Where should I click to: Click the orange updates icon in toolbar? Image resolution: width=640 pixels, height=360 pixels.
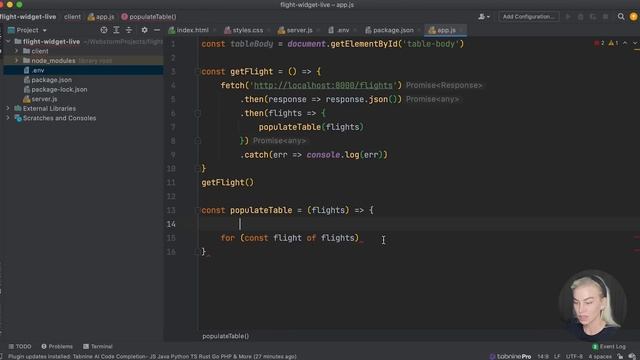pos(633,17)
